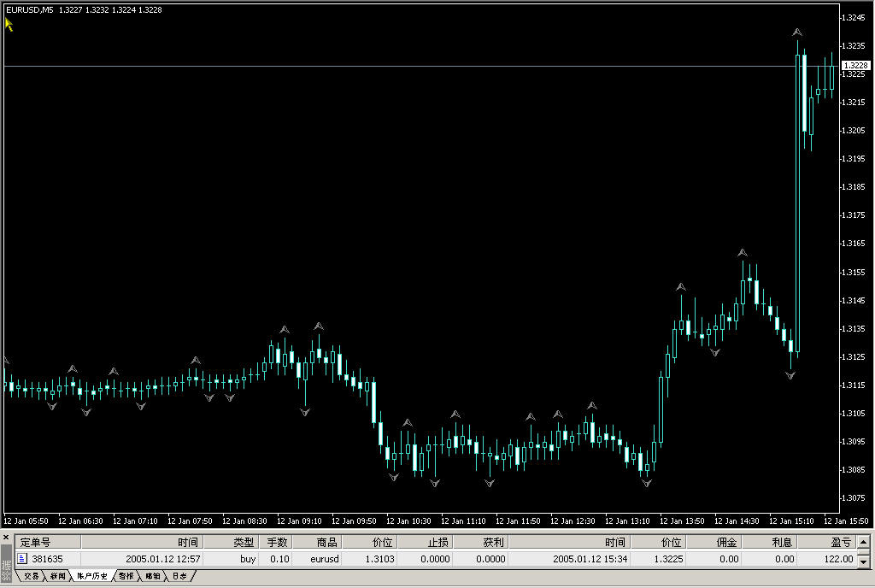The height and width of the screenshot is (588, 875).
Task: Click the current price label 1.3228
Action: point(855,65)
